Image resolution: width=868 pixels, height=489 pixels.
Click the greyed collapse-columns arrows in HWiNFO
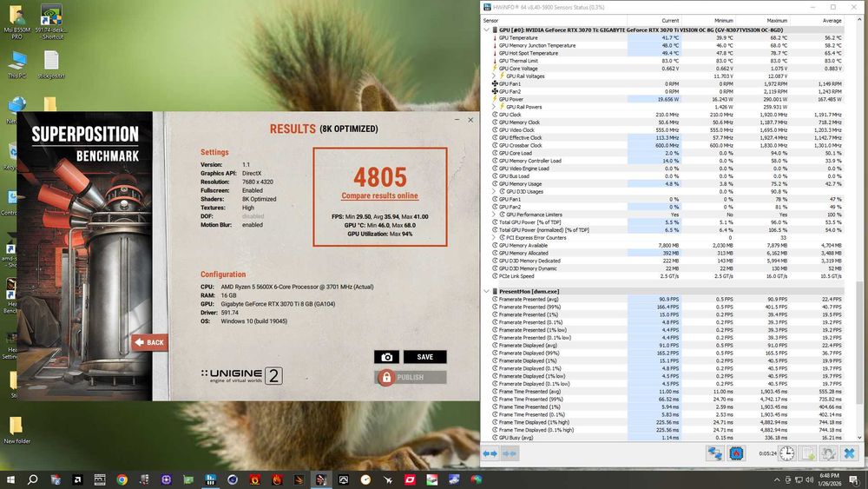coord(510,453)
